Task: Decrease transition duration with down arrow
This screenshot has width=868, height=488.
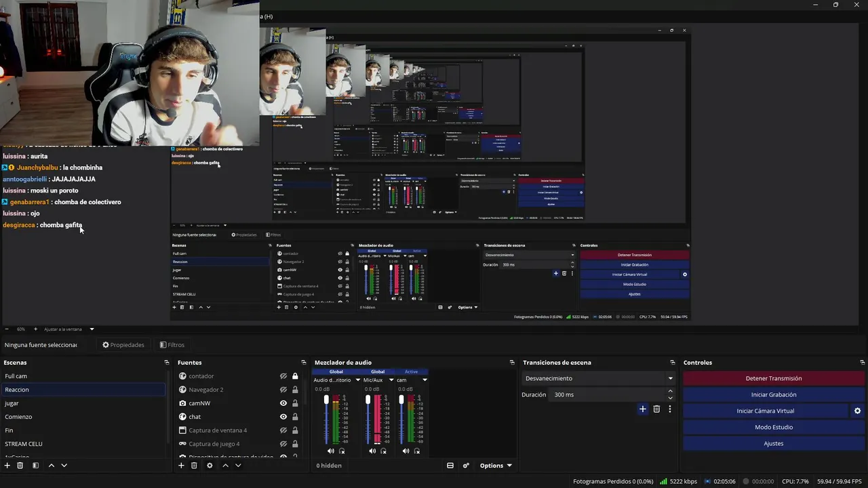Action: 671,398
